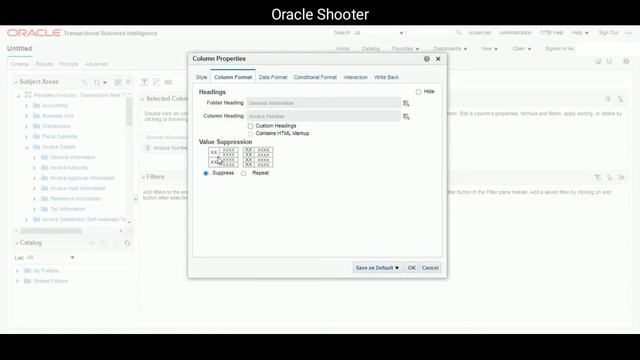The image size is (640, 360).
Task: Collapse the Invoice Details folder
Action: pyautogui.click(x=27, y=147)
